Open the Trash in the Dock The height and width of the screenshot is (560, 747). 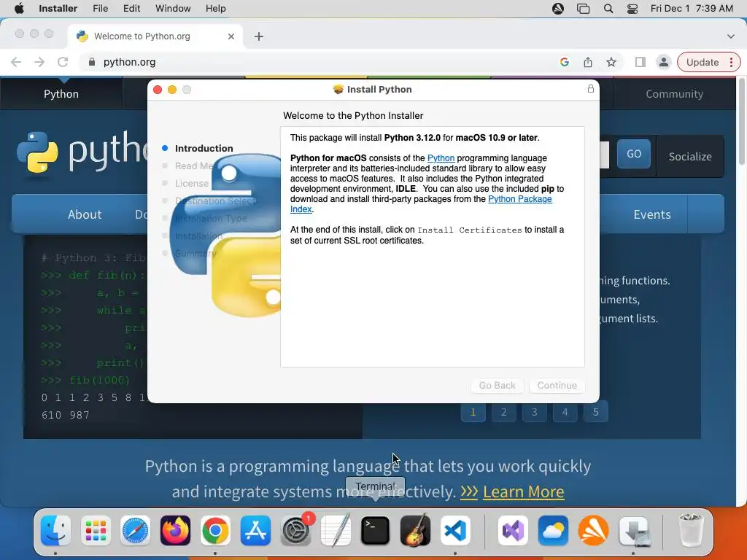point(690,530)
